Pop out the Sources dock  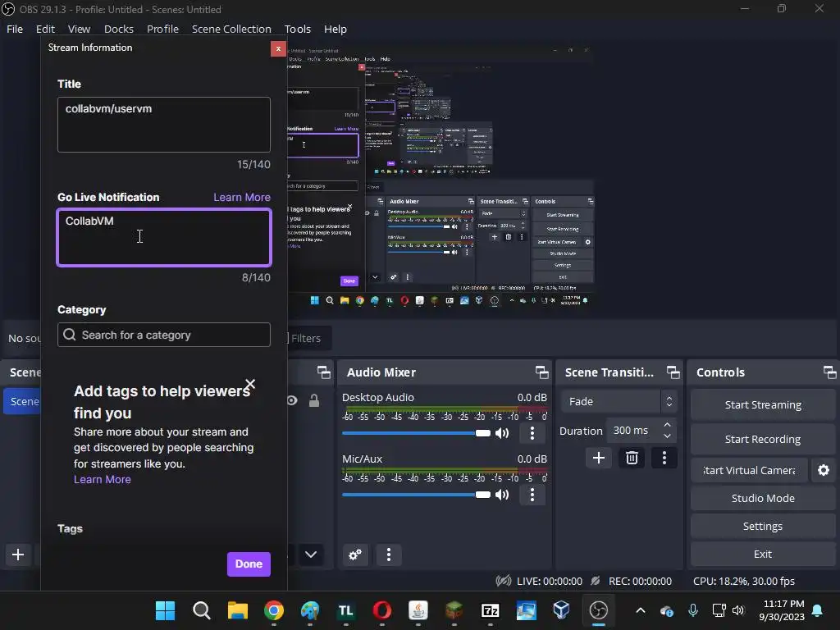(x=323, y=372)
